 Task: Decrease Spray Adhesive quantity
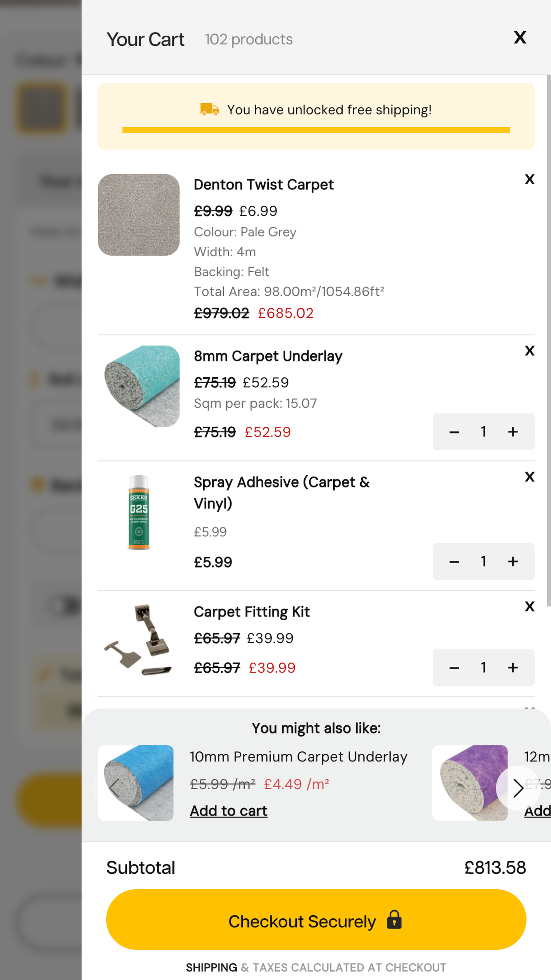[454, 562]
